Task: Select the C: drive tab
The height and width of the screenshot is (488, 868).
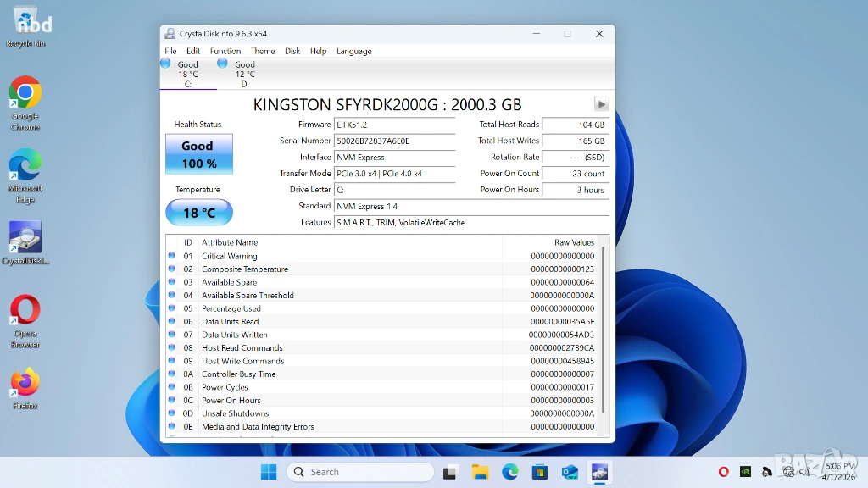Action: coord(187,74)
